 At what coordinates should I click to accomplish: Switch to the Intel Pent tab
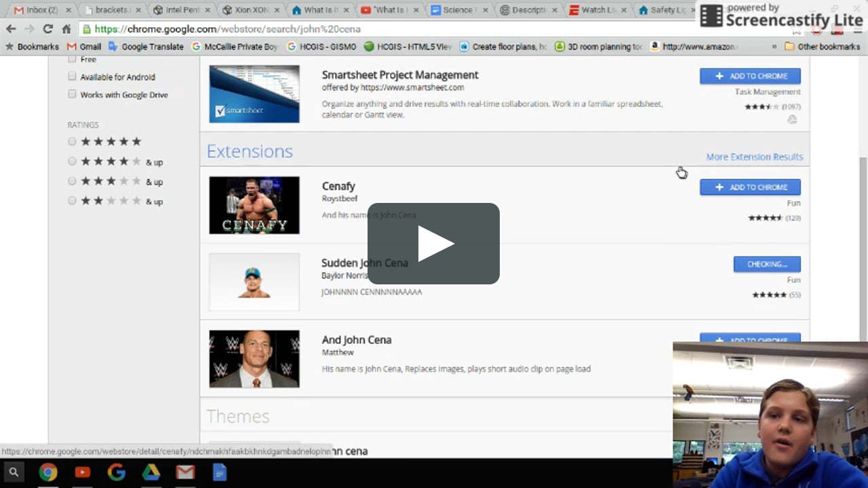point(180,10)
